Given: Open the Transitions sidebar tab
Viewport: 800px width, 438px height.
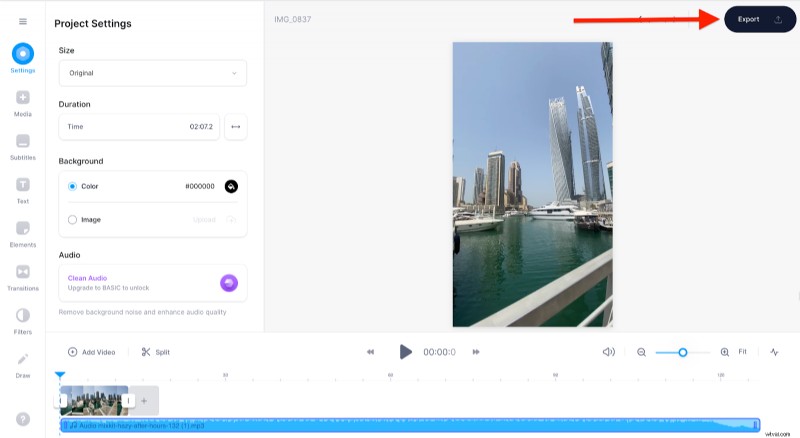Looking at the screenshot, I should [23, 278].
